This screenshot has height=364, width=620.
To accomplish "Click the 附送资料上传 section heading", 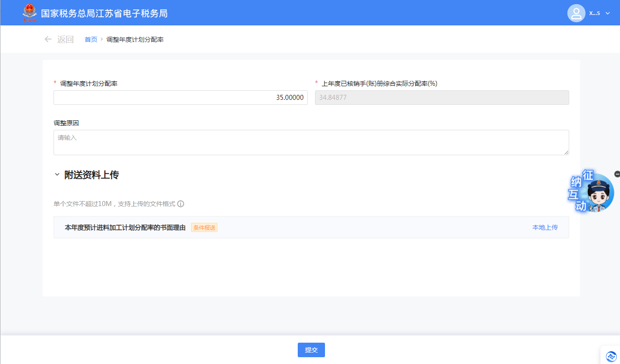I will (x=92, y=175).
